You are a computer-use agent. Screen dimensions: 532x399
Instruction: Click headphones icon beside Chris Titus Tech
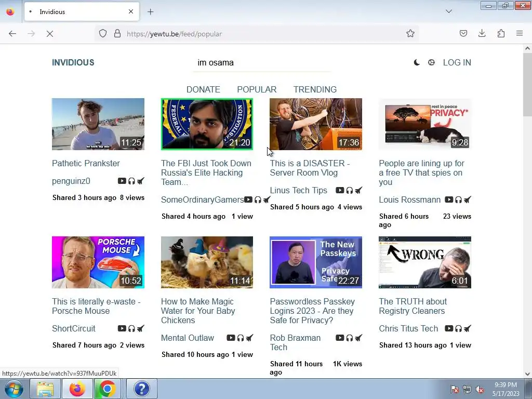(x=458, y=328)
